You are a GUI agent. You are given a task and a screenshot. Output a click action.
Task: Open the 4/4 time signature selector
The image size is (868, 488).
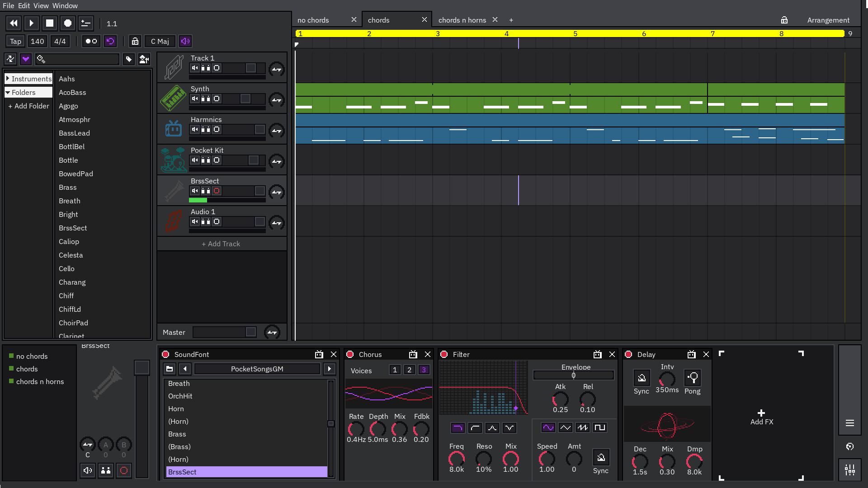pos(60,41)
